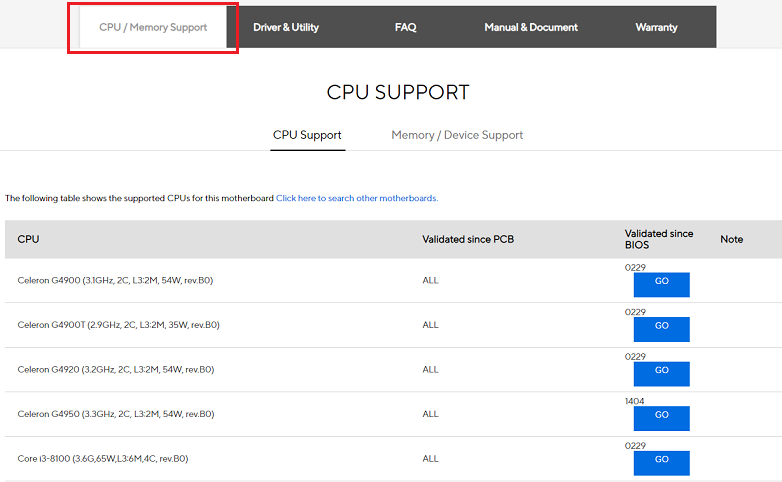Select the CPU Support sub-tab
Viewport: 782px width, 482px height.
point(307,135)
